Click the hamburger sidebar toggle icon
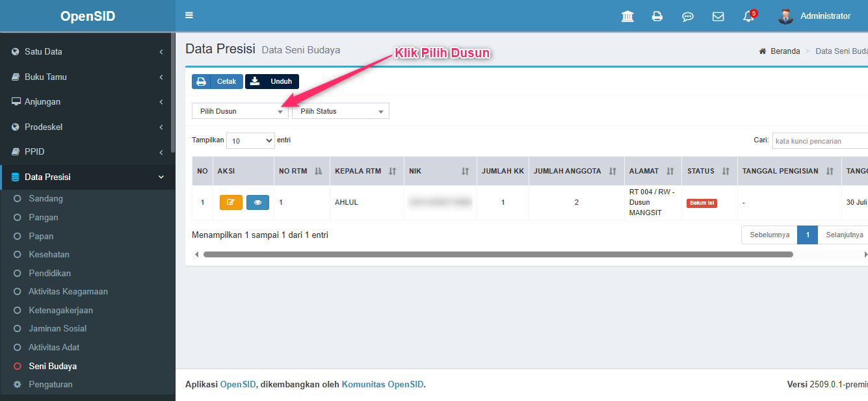The height and width of the screenshot is (401, 868). click(189, 16)
